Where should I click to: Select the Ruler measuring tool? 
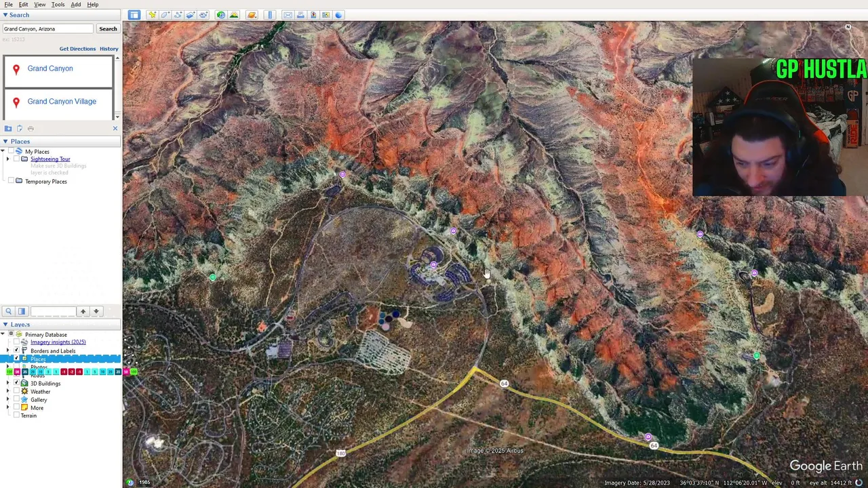click(270, 15)
